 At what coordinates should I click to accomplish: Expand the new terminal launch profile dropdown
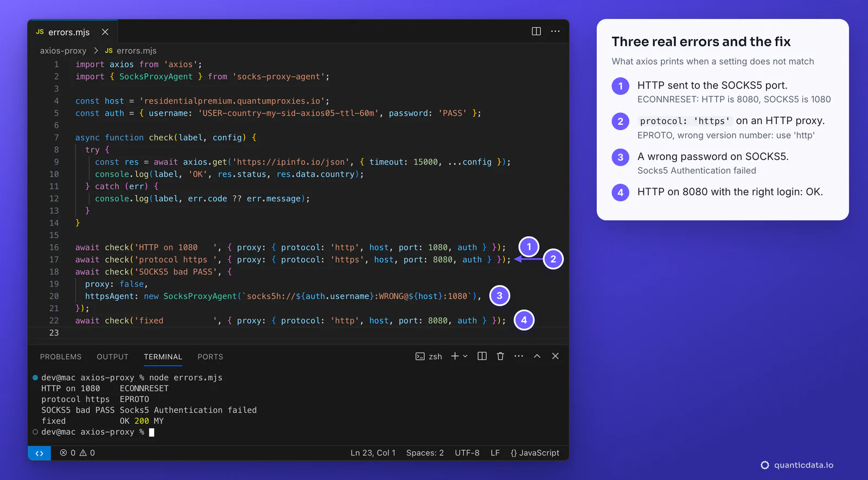(465, 356)
